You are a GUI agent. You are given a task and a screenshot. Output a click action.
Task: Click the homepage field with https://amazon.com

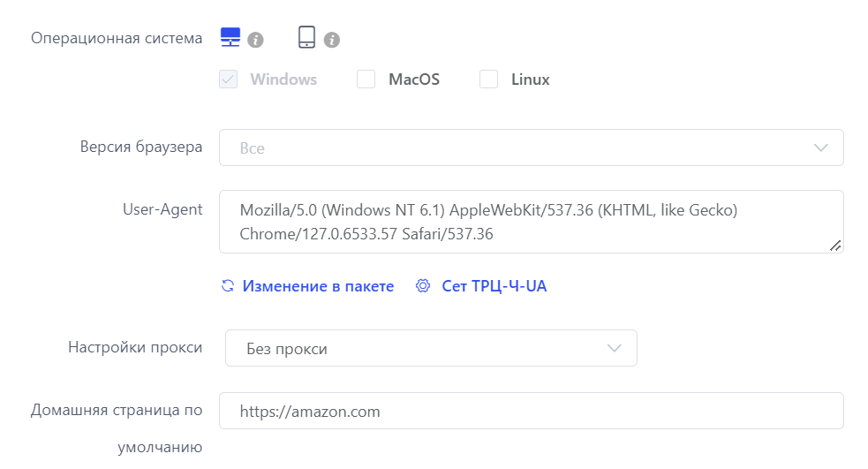(532, 411)
